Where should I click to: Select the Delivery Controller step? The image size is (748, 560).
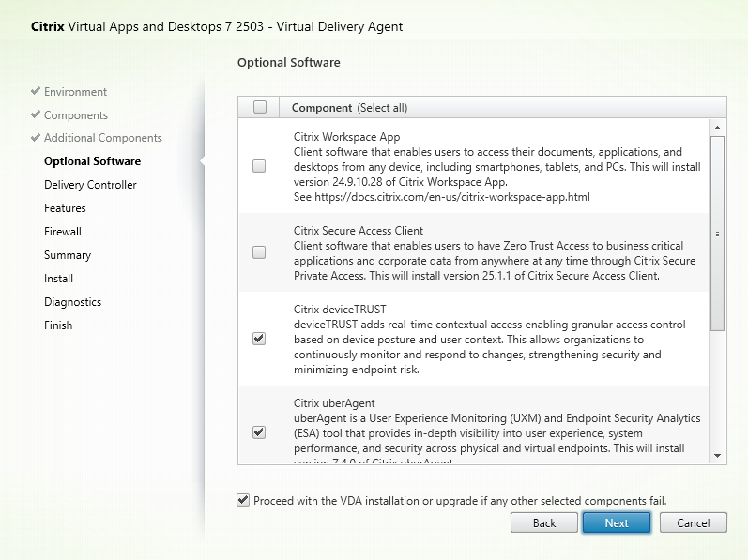90,185
